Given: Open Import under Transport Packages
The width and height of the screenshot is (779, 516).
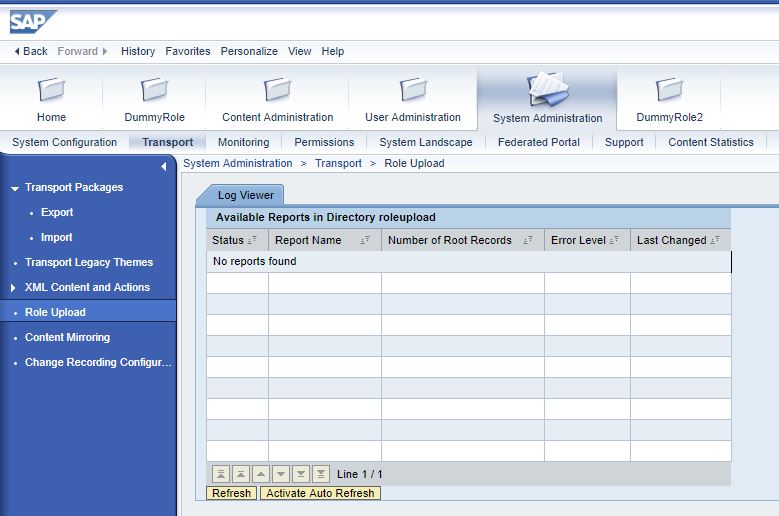Looking at the screenshot, I should coord(57,237).
